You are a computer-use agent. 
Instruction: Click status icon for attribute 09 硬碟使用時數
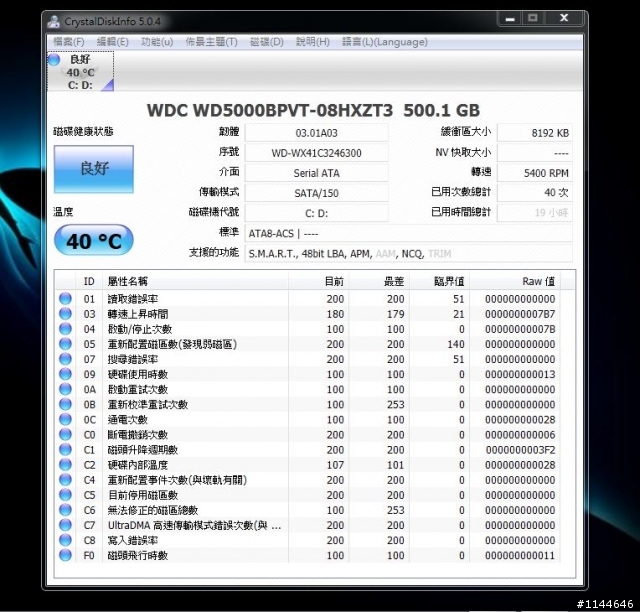(65, 374)
